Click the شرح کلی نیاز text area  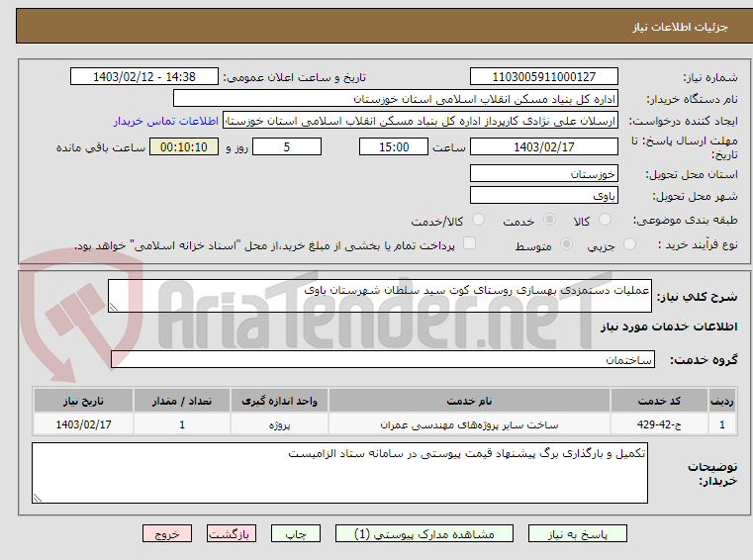pyautogui.click(x=380, y=296)
